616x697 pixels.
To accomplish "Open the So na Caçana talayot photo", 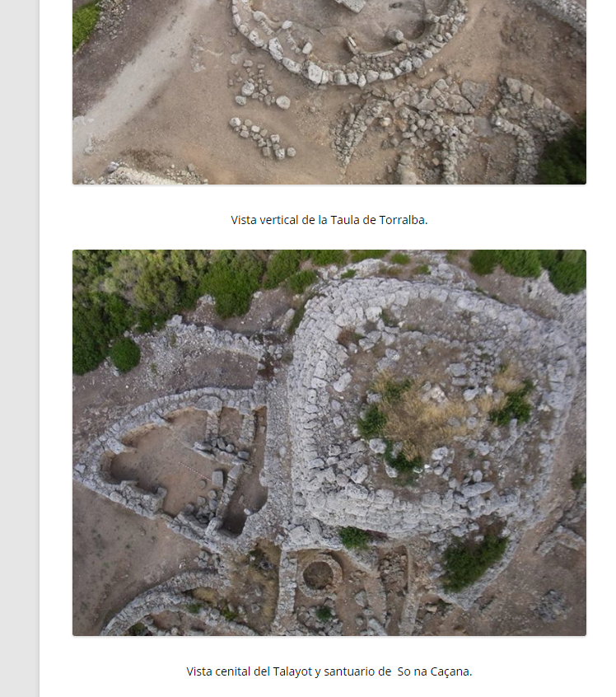I will coord(329,442).
